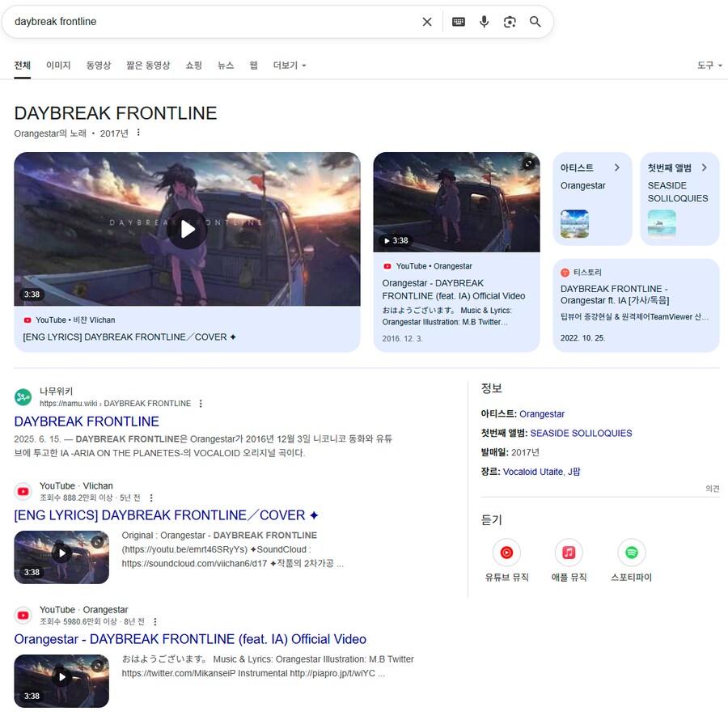The image size is (728, 720).
Task: Listen on 유튜브 뮤직
Action: click(506, 561)
